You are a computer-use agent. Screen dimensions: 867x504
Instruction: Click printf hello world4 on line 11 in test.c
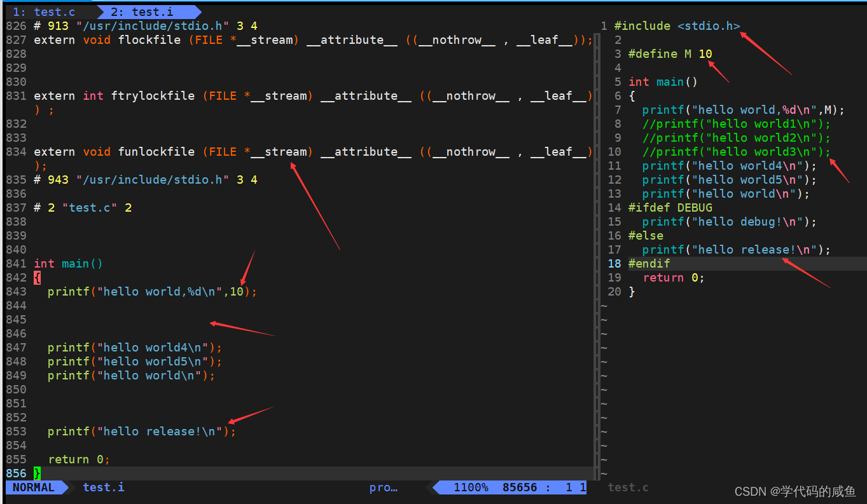(730, 166)
